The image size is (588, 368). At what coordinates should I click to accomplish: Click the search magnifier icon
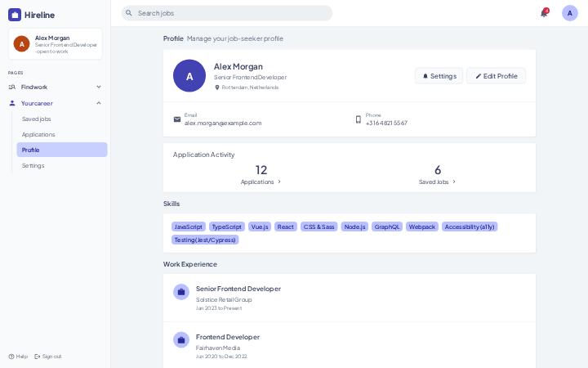click(x=129, y=13)
